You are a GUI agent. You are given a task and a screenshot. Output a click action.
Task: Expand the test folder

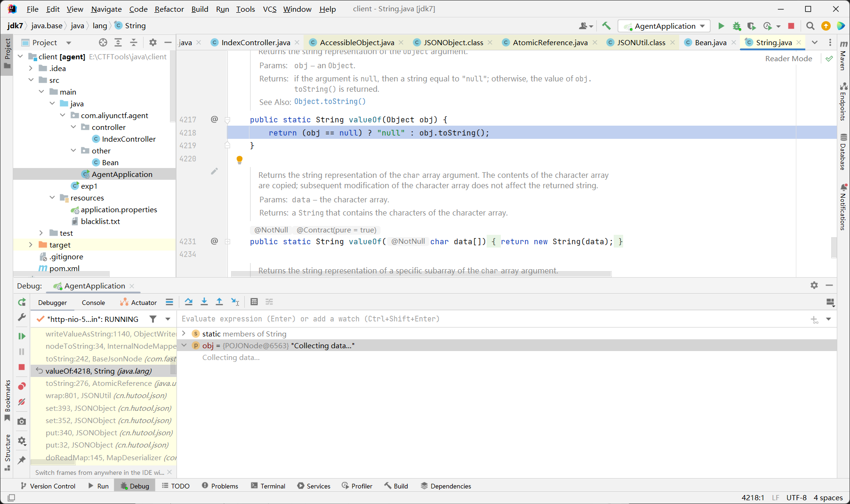41,233
